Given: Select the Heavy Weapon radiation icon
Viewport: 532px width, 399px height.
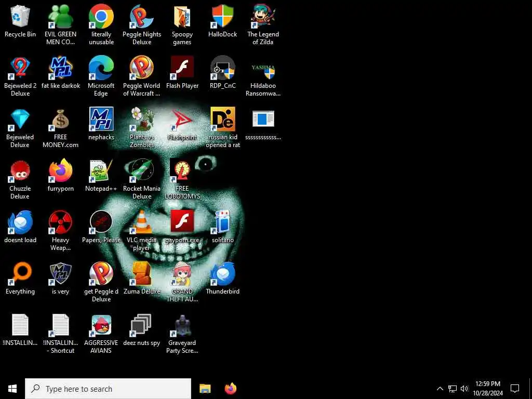Looking at the screenshot, I should pos(60,222).
